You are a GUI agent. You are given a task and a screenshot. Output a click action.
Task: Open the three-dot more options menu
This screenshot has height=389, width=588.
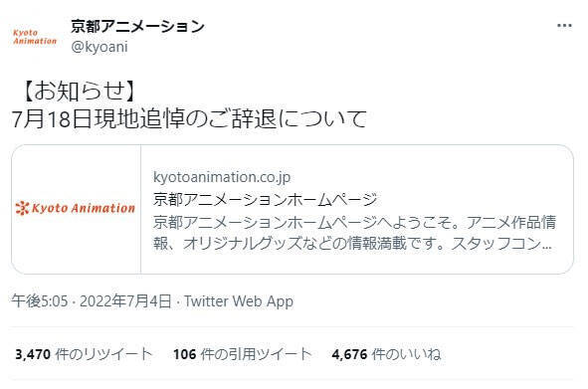tap(564, 26)
